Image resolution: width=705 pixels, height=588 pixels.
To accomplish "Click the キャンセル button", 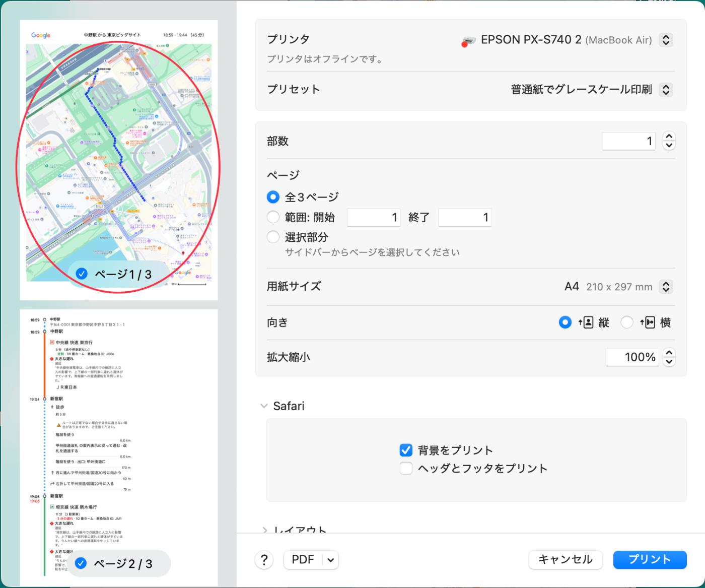I will click(566, 560).
